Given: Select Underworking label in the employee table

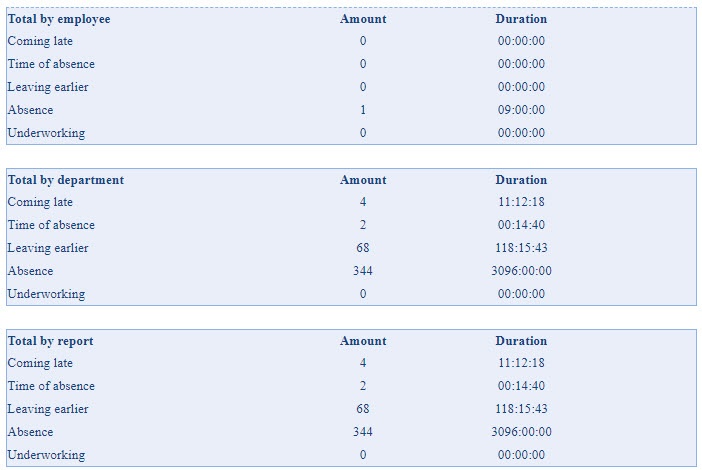Looking at the screenshot, I should pos(46,133).
